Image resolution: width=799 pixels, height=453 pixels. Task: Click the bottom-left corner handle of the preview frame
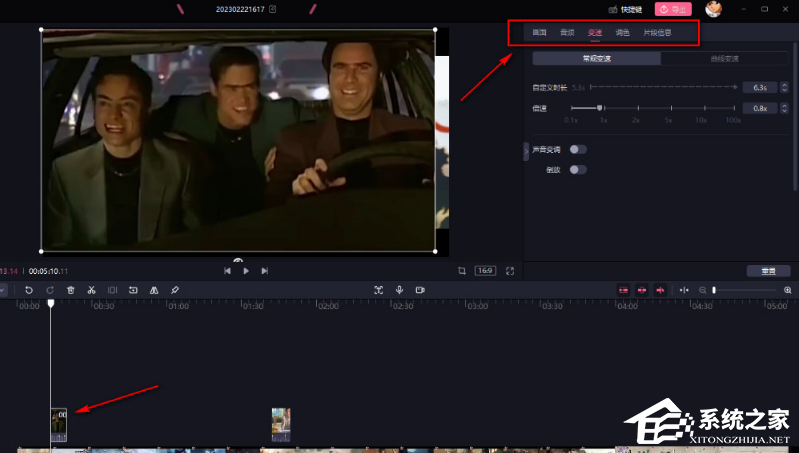pyautogui.click(x=41, y=251)
